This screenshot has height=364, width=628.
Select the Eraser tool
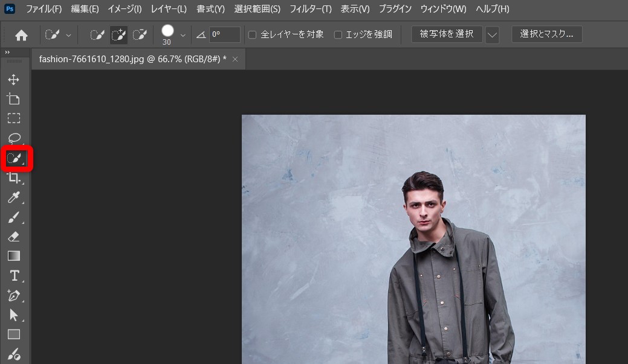coord(14,237)
